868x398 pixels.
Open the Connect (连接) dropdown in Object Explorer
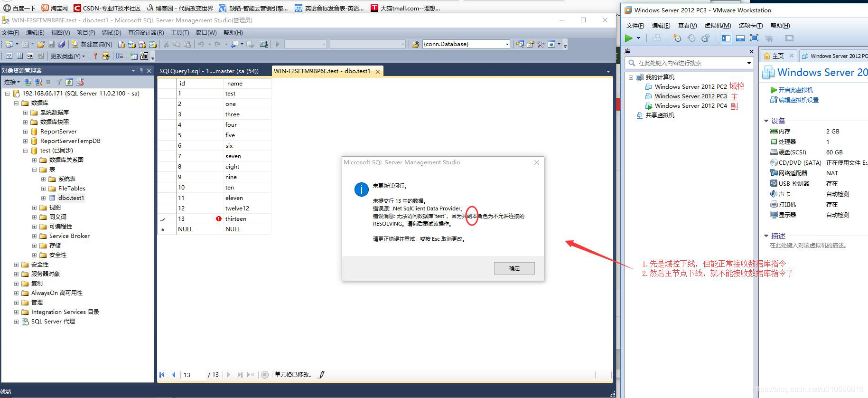12,82
